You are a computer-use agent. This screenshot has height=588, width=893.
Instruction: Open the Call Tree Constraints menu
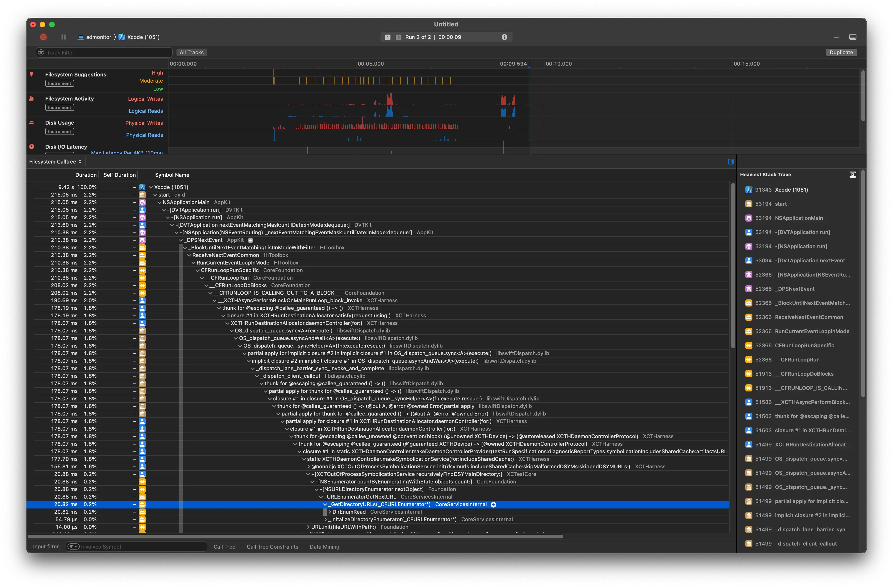tap(272, 546)
